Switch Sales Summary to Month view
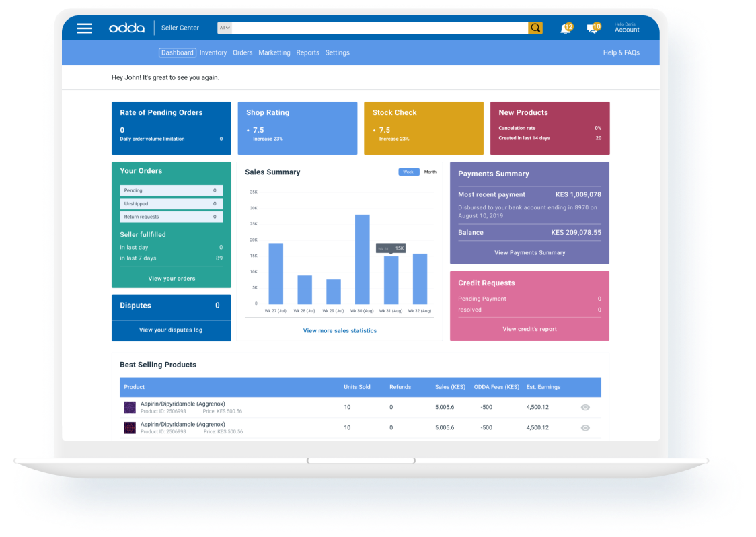Viewport: 756px width, 537px height. pyautogui.click(x=430, y=172)
